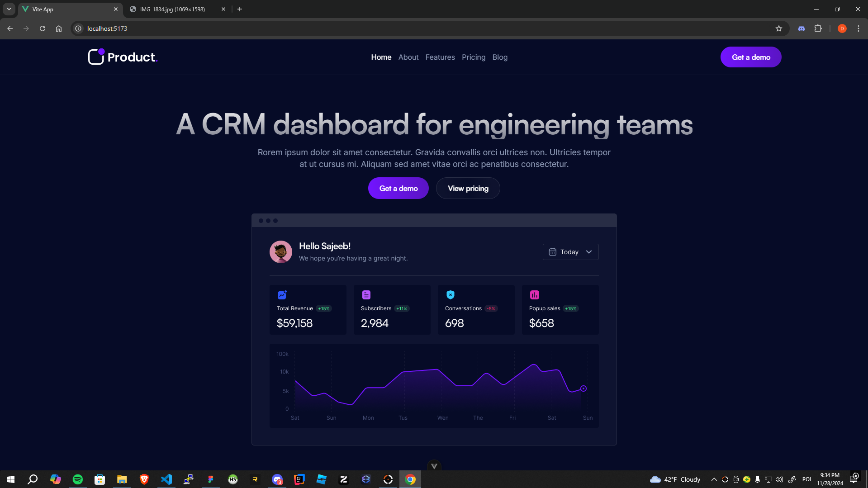Open the tab search dropdown arrow
868x488 pixels.
click(9, 9)
